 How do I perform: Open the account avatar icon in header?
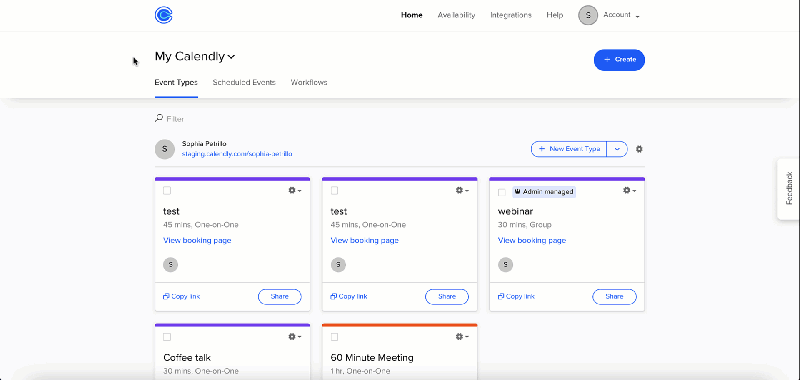[588, 15]
